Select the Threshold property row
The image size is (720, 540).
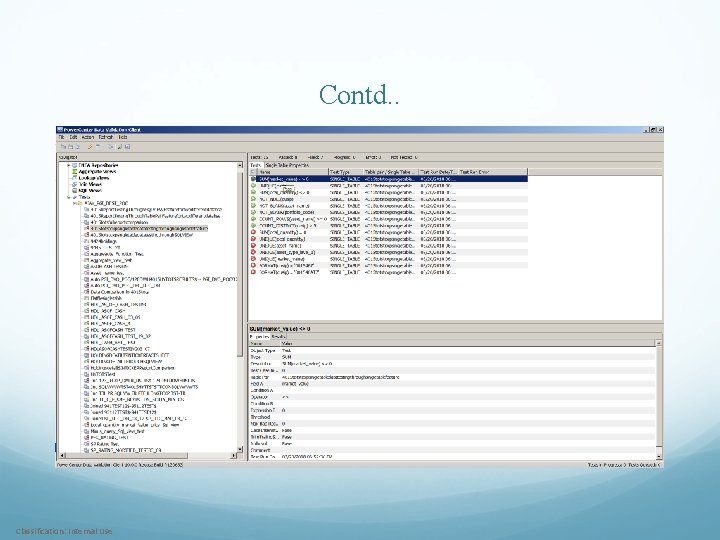click(x=452, y=417)
